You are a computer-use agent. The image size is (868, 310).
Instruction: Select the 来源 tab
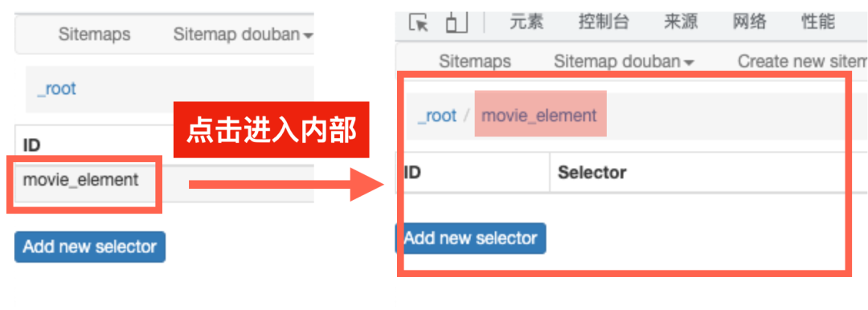coord(681,22)
